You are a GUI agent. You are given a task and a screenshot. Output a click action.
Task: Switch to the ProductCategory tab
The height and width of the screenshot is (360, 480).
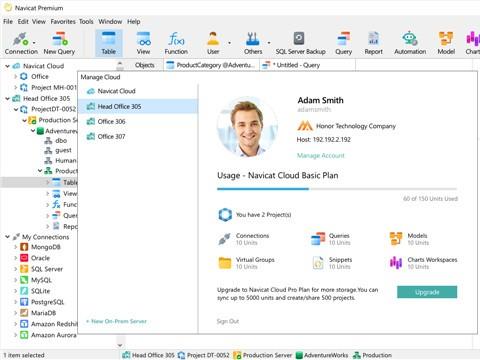211,65
